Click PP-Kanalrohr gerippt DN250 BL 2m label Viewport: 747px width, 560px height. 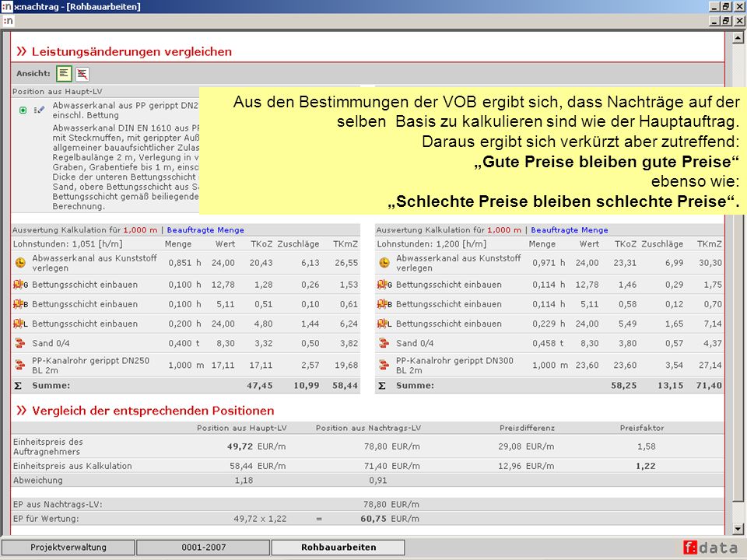90,366
